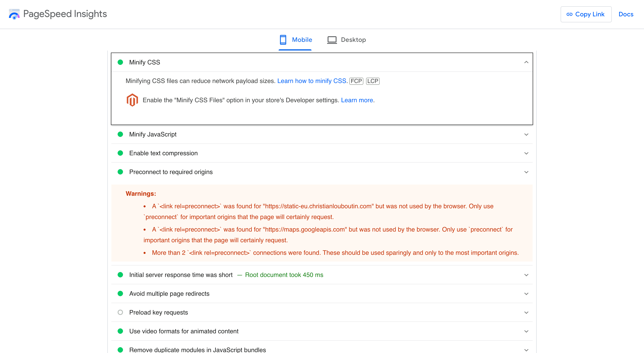The image size is (644, 353).
Task: Click Root document took 450 ms text
Action: (x=284, y=274)
